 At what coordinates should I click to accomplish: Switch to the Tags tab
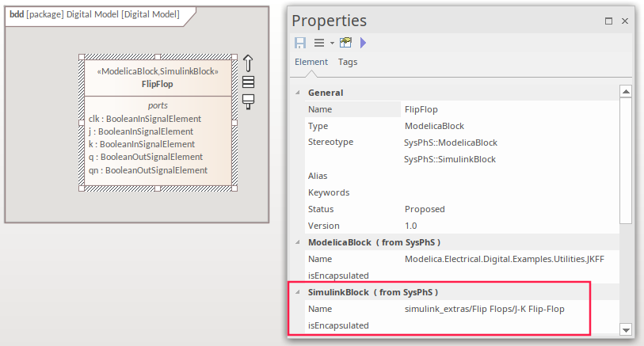click(x=348, y=62)
